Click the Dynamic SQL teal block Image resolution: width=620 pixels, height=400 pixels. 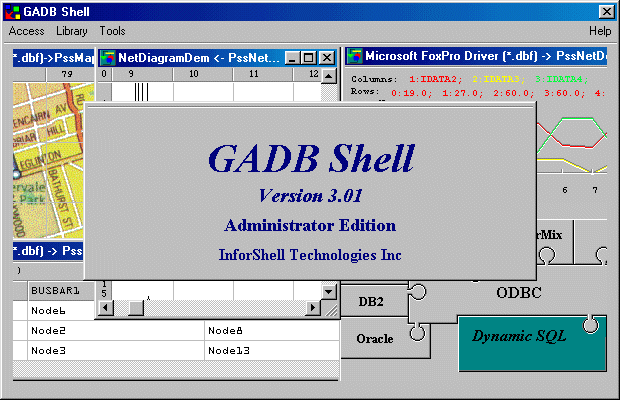tap(532, 343)
